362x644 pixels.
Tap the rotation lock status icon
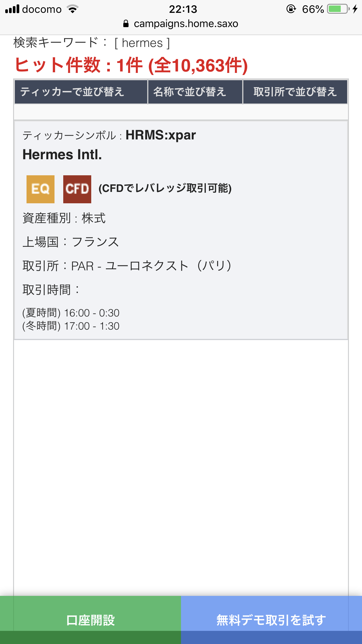coord(291,9)
